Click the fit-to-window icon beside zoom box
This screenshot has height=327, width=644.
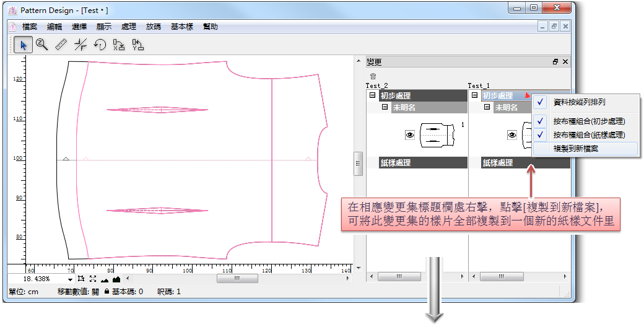(92, 279)
